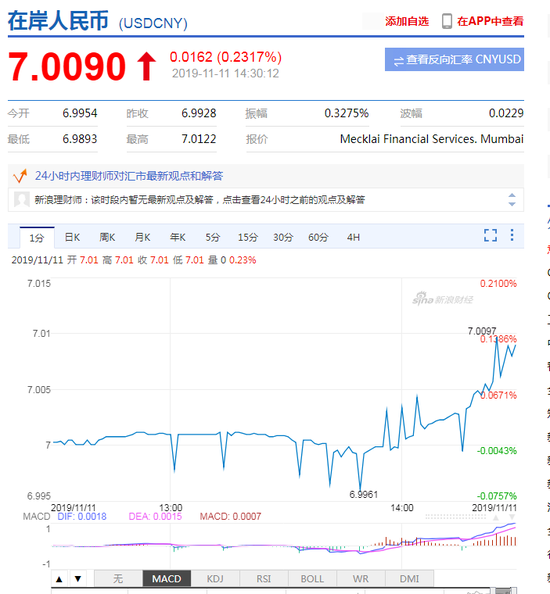This screenshot has width=550, height=594.
Task: Click the 7.0097 peak label on chart
Action: point(481,331)
